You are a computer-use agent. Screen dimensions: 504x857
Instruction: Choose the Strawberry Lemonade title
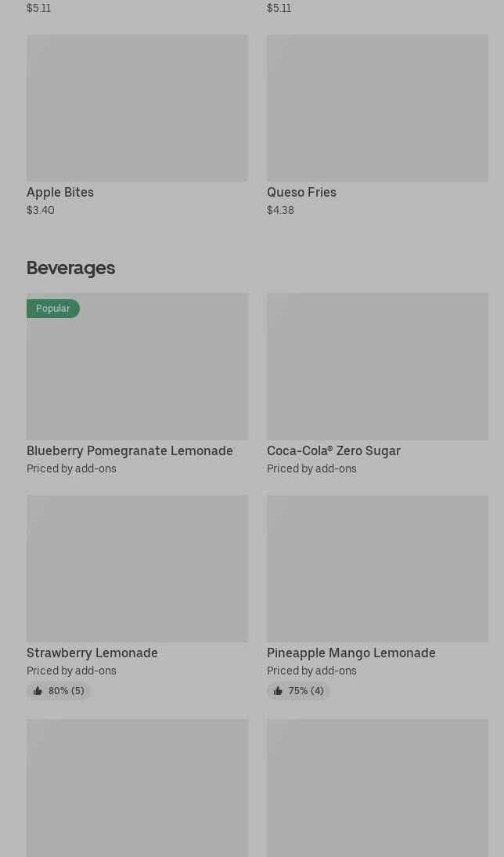(92, 653)
